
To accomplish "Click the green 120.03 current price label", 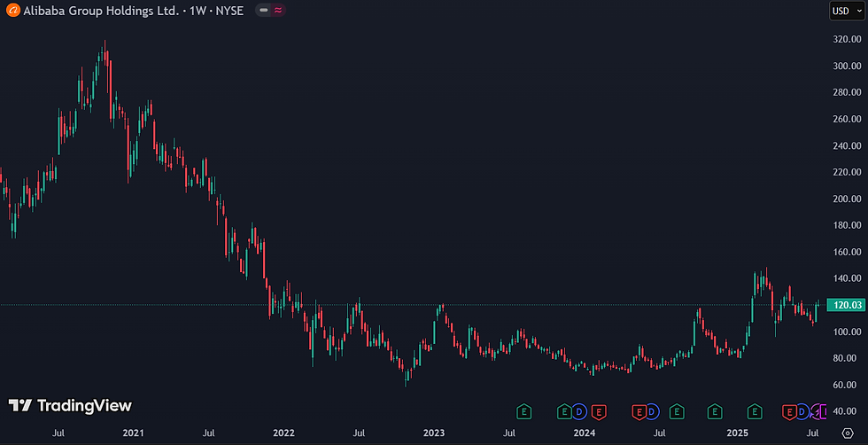I will [845, 305].
